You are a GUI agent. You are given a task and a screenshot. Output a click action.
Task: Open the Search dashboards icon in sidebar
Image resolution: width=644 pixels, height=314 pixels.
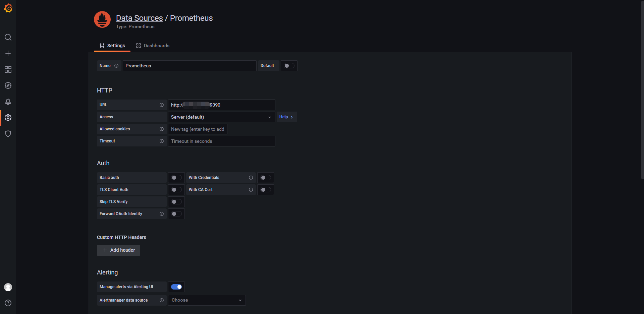tap(8, 37)
